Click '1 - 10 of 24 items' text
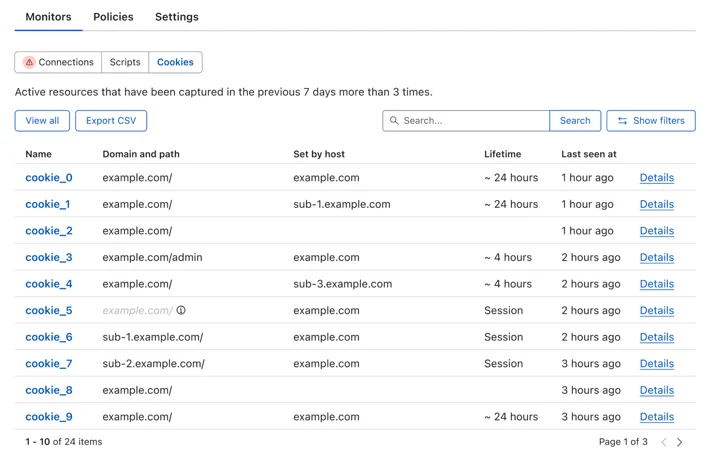 pyautogui.click(x=64, y=442)
